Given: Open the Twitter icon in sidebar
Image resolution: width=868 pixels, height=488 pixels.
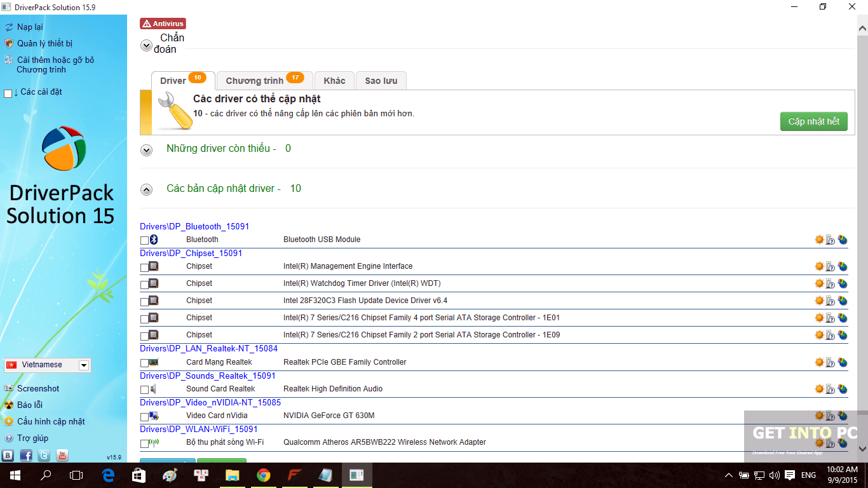Looking at the screenshot, I should tap(44, 455).
